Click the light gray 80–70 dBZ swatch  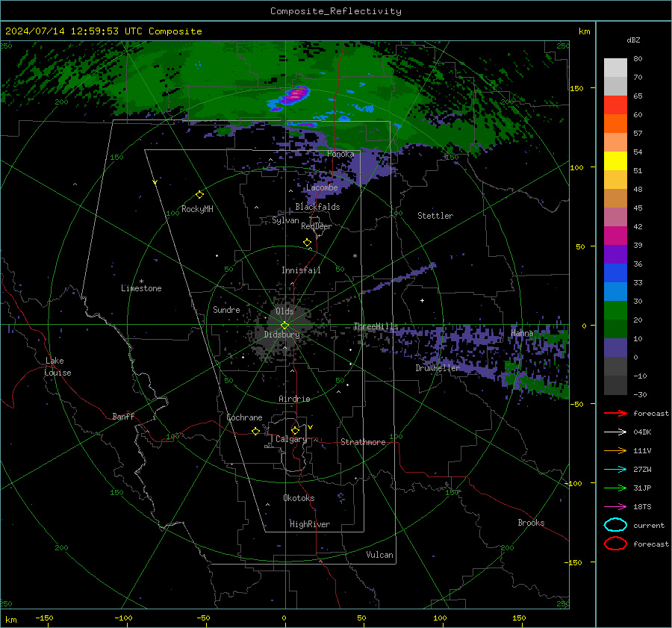(615, 68)
